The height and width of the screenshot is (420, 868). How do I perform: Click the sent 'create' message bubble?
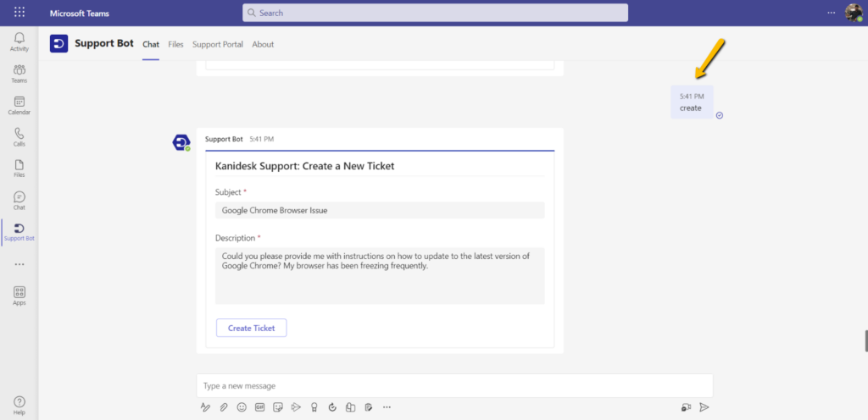[x=692, y=102]
